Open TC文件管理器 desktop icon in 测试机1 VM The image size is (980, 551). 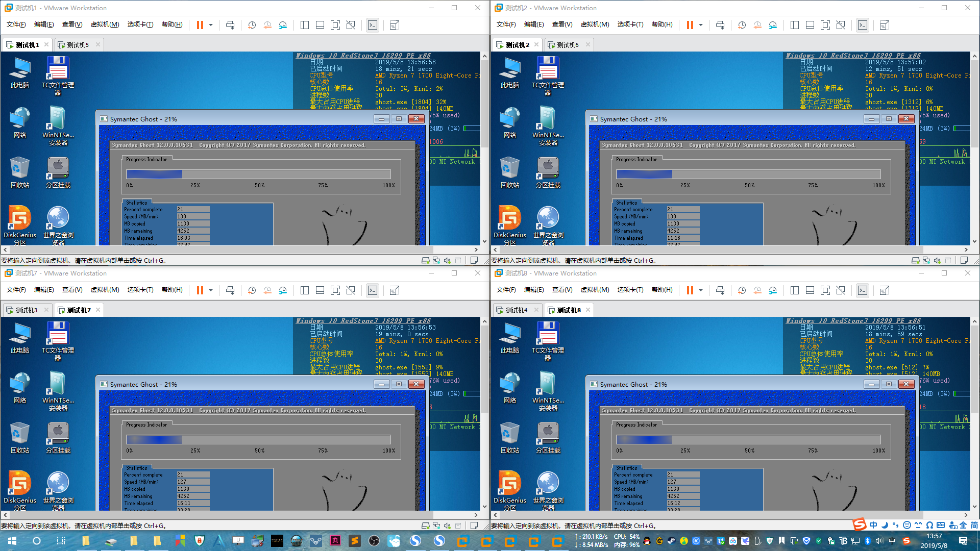58,76
